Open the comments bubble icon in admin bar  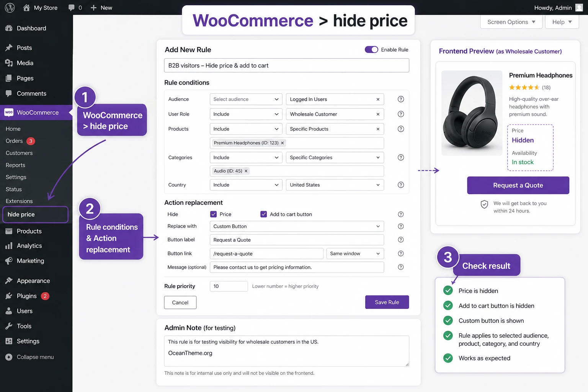(71, 8)
